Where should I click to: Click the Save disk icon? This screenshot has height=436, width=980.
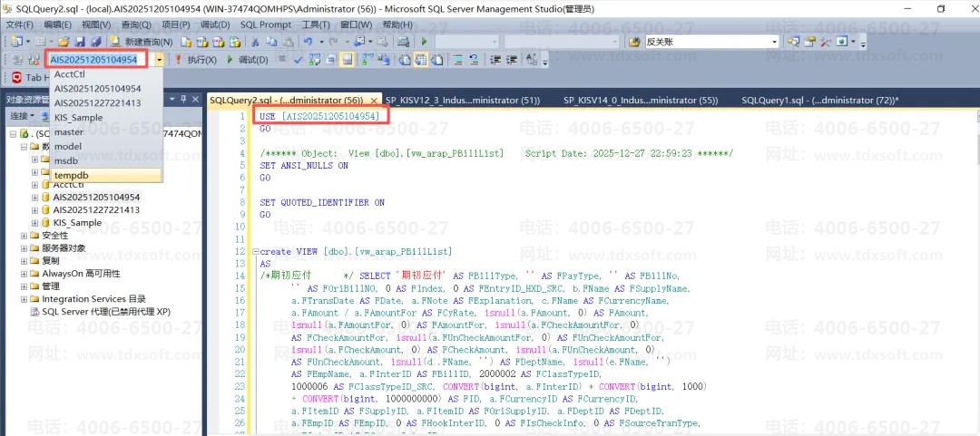pyautogui.click(x=79, y=41)
